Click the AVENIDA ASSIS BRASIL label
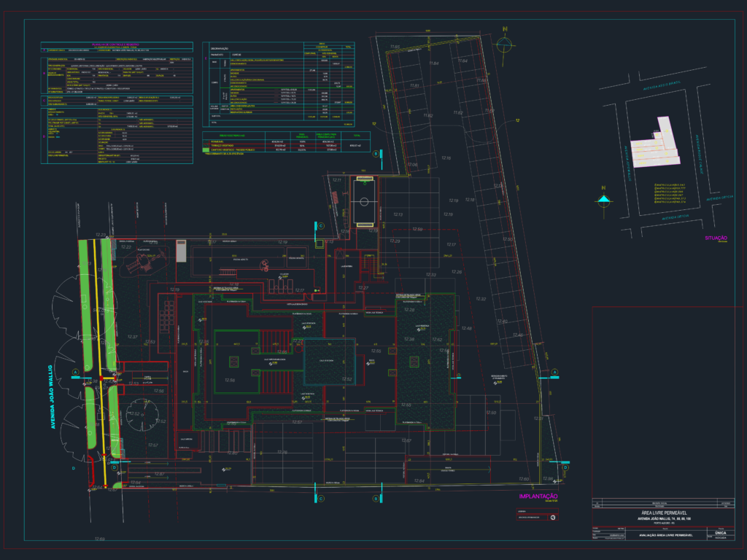Image resolution: width=747 pixels, height=560 pixels. click(661, 86)
